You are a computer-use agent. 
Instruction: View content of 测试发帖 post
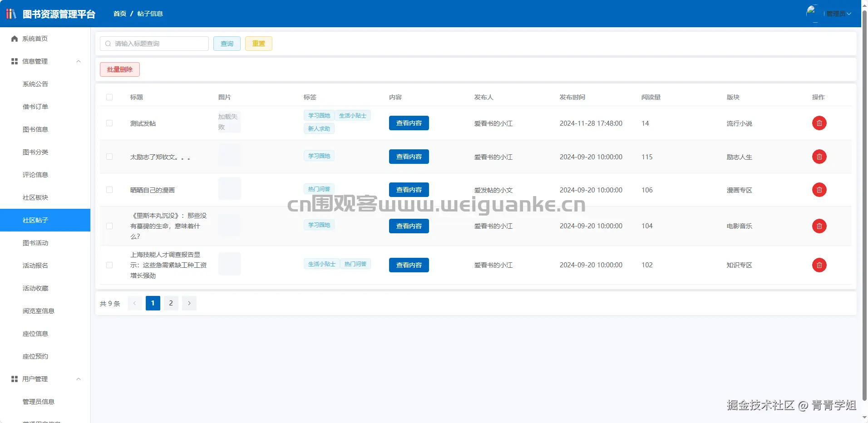(x=409, y=123)
